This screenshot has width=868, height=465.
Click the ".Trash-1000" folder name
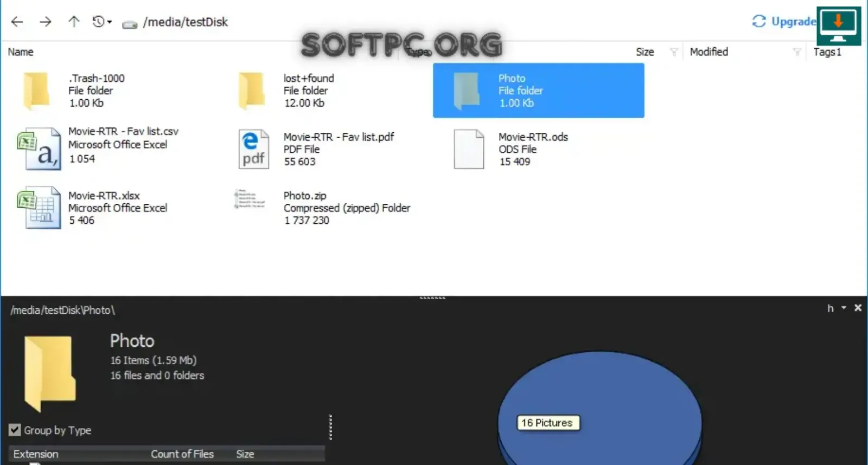tap(97, 78)
